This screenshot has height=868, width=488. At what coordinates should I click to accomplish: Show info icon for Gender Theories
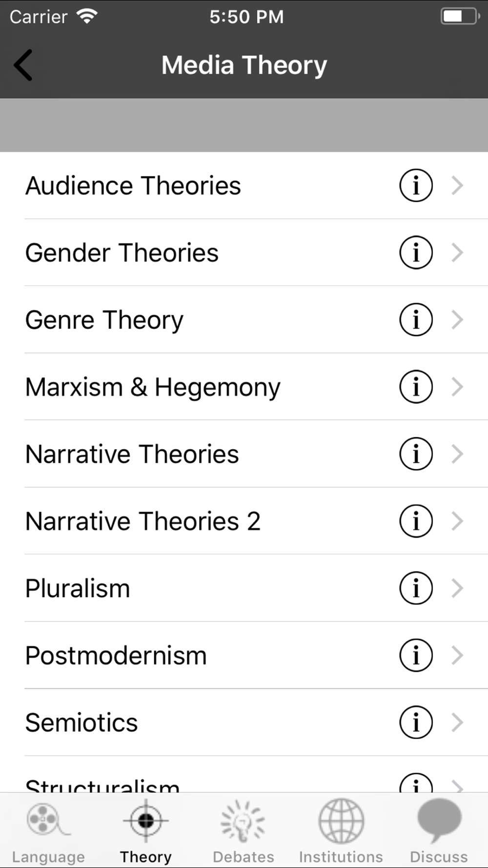click(416, 252)
